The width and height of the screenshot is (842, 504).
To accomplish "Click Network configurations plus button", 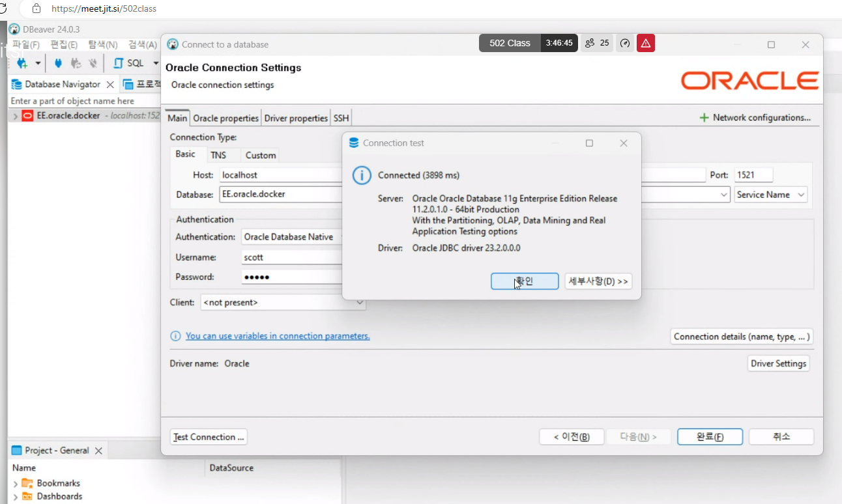I will click(x=755, y=118).
